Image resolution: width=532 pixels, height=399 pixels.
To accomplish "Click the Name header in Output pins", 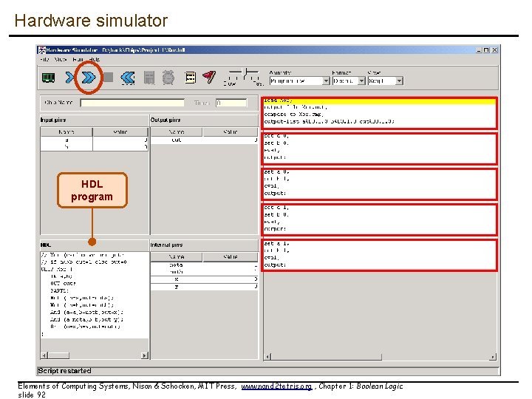I will (177, 132).
